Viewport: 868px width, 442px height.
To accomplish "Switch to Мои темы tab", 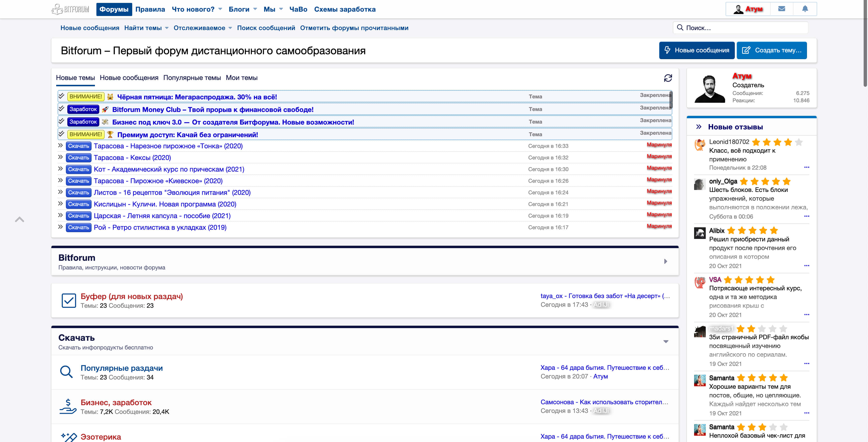I will coord(242,78).
